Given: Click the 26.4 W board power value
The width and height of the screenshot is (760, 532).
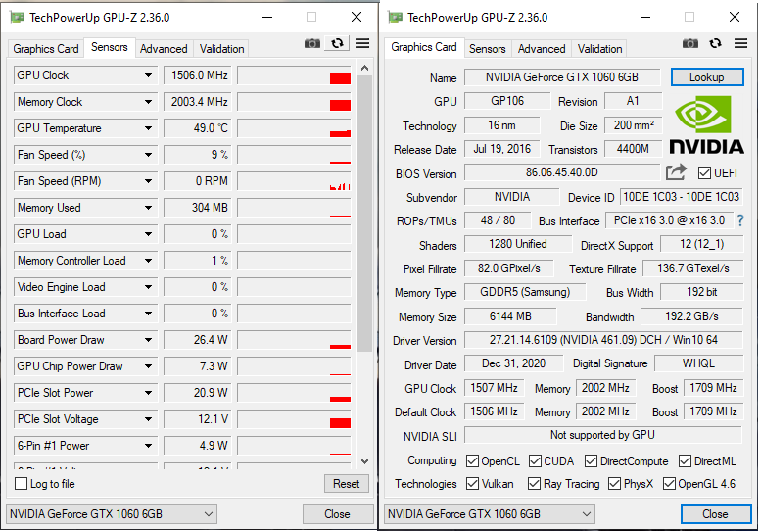Looking at the screenshot, I should 197,340.
